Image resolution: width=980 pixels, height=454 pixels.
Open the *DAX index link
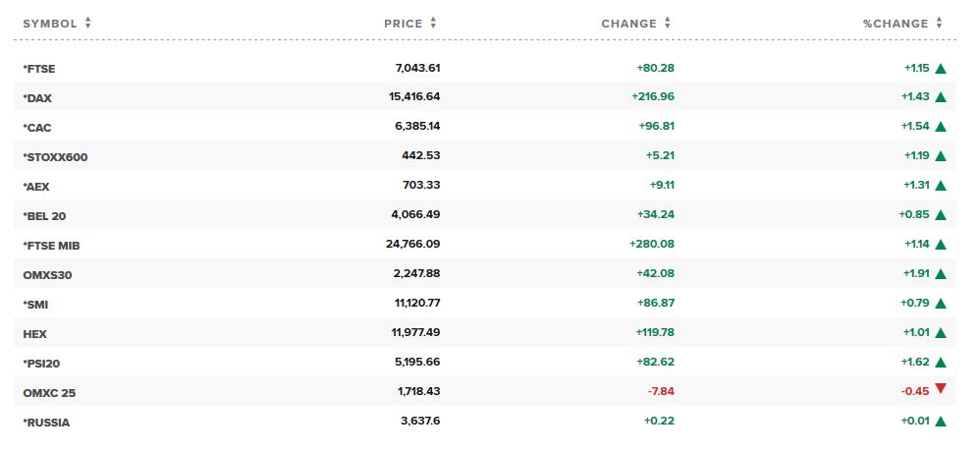pyautogui.click(x=38, y=98)
